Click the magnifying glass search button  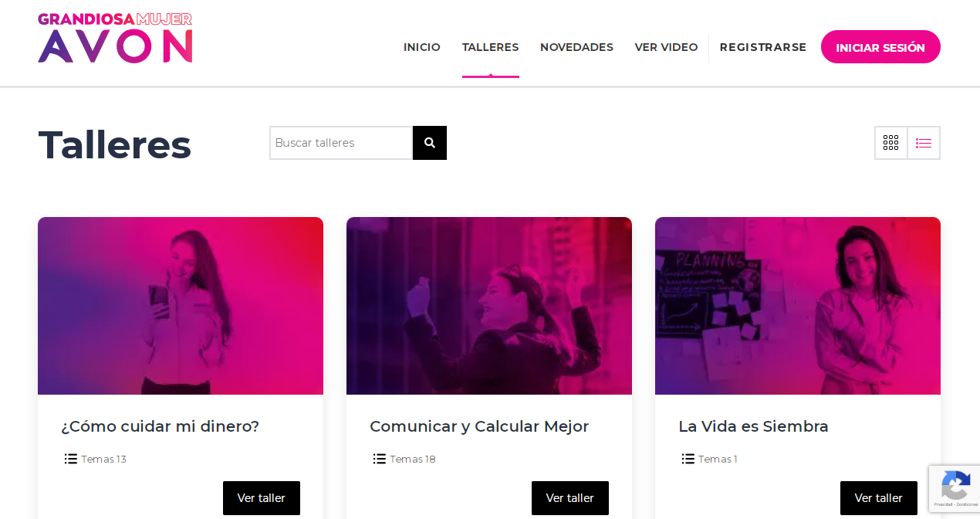click(x=430, y=143)
